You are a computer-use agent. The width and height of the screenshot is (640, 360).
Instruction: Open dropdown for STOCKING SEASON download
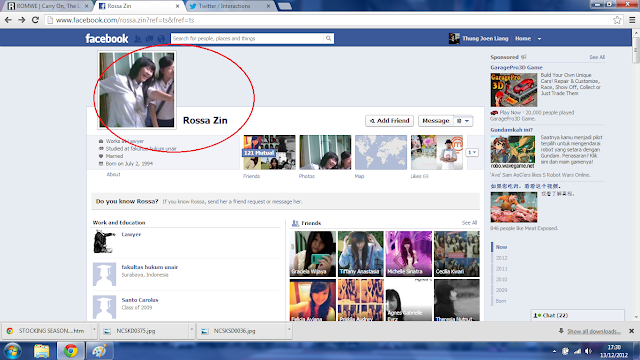click(94, 329)
